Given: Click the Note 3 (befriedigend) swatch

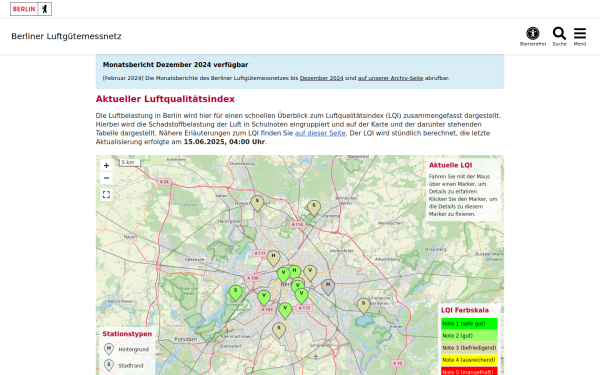Looking at the screenshot, I should tap(469, 348).
